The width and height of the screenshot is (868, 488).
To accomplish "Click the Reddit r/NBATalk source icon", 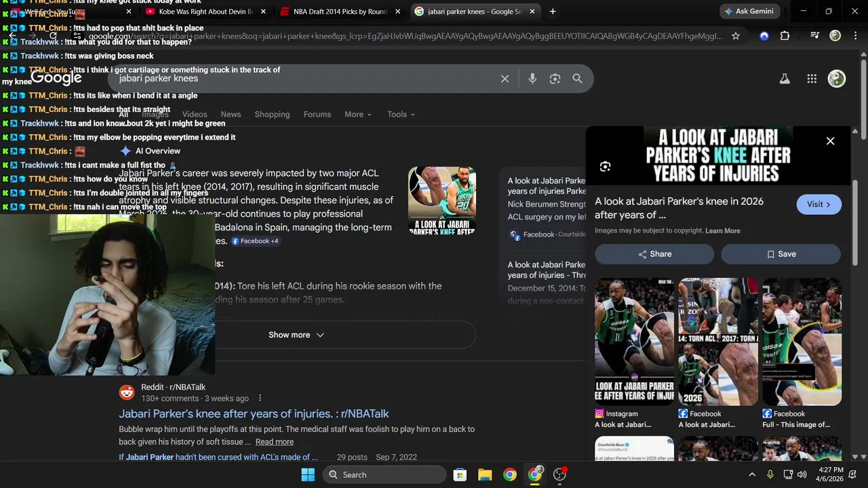I will pos(127,392).
